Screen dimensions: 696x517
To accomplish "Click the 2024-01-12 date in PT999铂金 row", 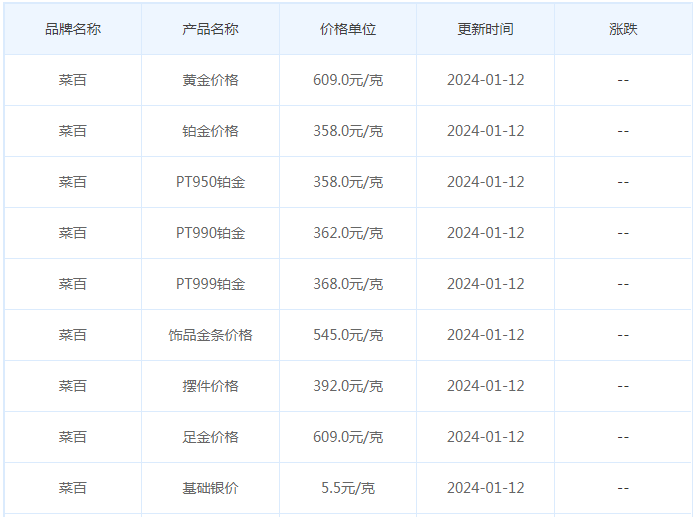I will click(486, 284).
